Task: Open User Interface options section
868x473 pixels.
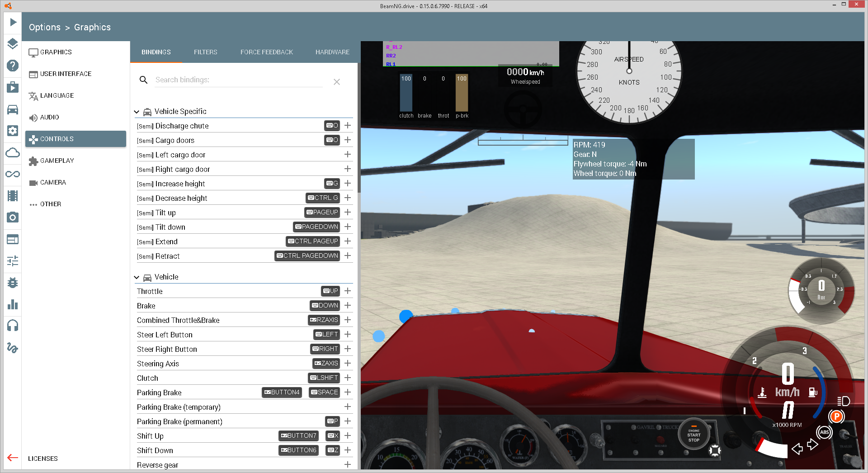Action: [x=75, y=74]
